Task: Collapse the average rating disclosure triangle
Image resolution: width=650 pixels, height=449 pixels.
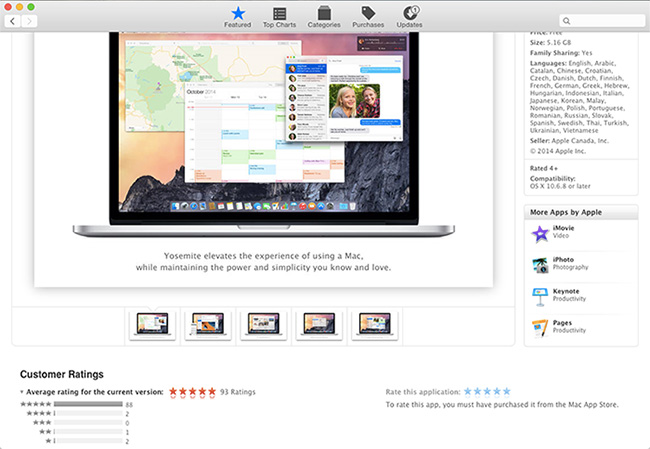Action: 22,392
